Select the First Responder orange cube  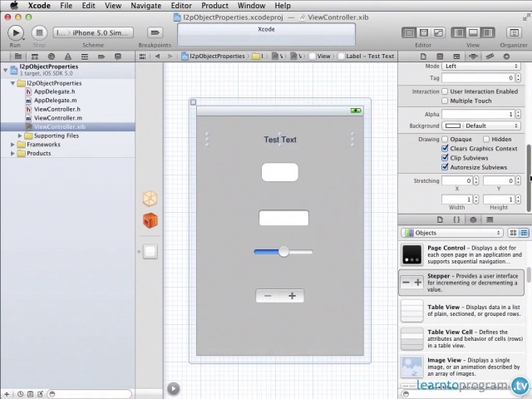pyautogui.click(x=150, y=220)
